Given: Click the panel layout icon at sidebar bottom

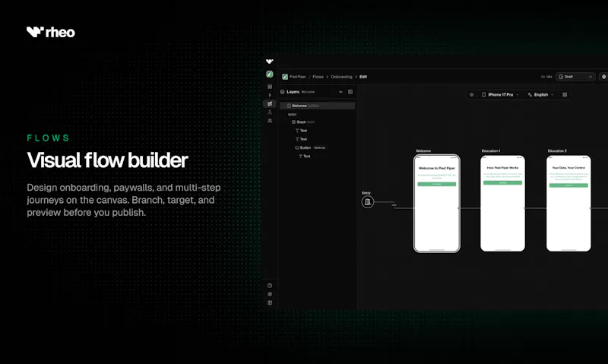Looking at the screenshot, I should point(270,302).
